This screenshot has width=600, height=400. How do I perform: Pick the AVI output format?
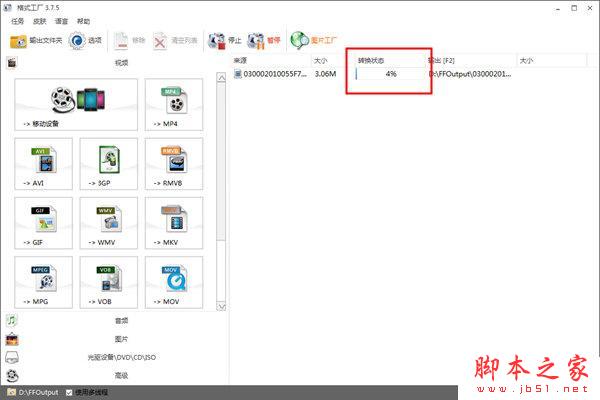click(x=44, y=164)
